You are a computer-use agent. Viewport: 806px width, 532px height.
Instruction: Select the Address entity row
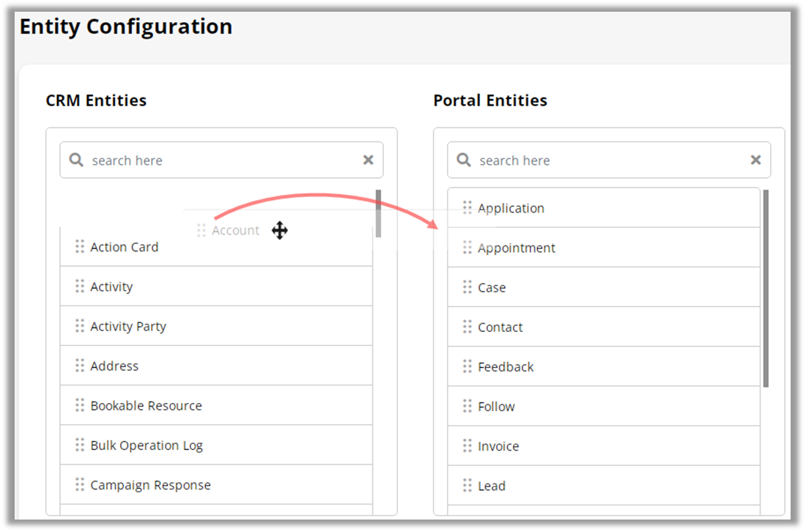coord(114,366)
